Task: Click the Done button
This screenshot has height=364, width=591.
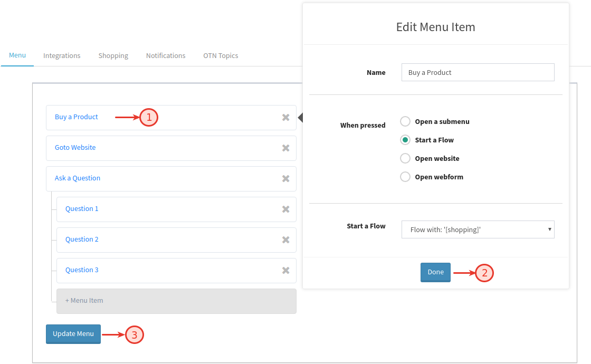Action: (x=435, y=272)
